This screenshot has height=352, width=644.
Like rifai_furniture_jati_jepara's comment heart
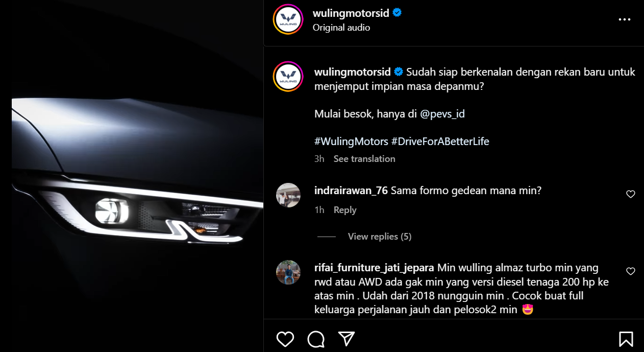tap(631, 271)
